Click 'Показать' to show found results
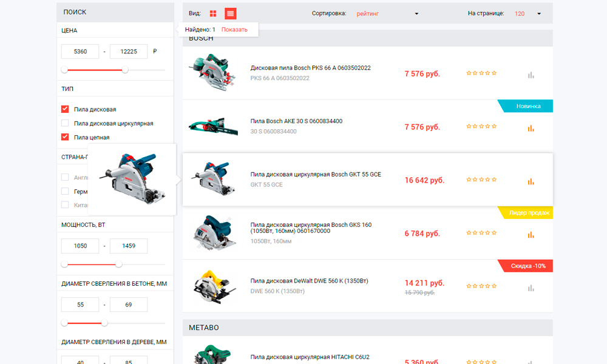The height and width of the screenshot is (364, 607). coord(234,29)
